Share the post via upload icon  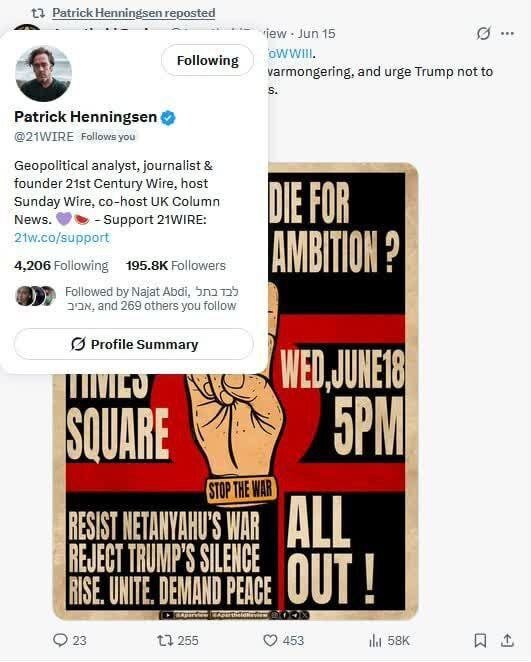tap(507, 640)
